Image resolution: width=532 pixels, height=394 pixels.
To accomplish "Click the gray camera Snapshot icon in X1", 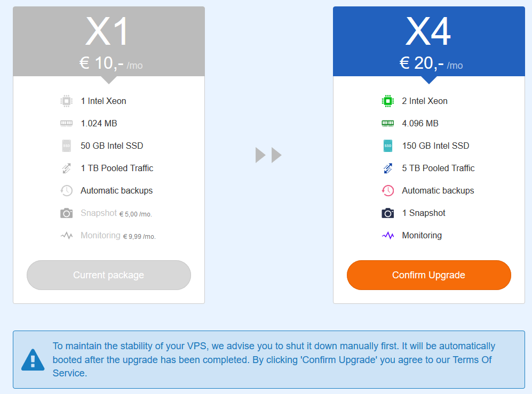I will 67,213.
